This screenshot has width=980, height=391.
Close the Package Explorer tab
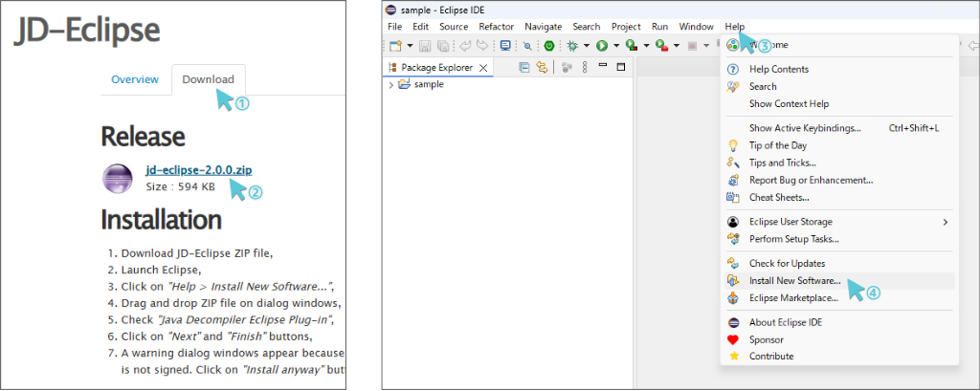pos(483,67)
